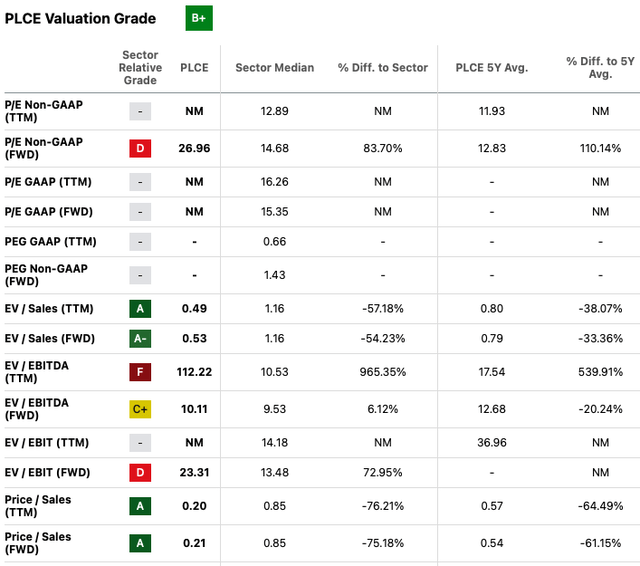The height and width of the screenshot is (566, 640).
Task: Click the sector difference value -57.18%
Action: 383,309
